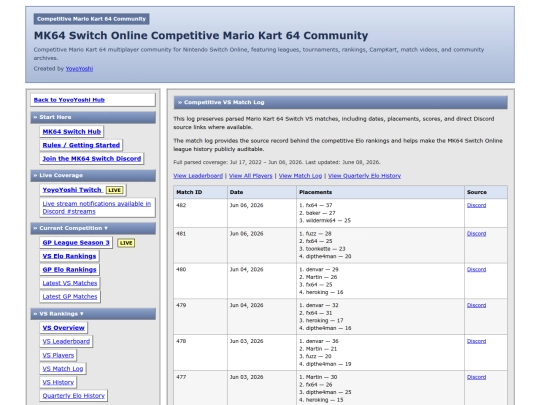This screenshot has width=540, height=405.
Task: Select View Quarterly Elo History link
Action: point(364,176)
